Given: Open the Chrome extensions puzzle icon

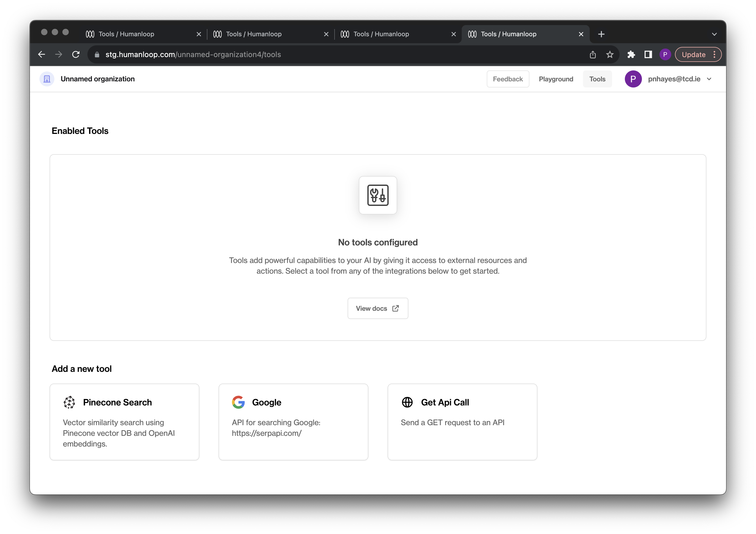Looking at the screenshot, I should tap(631, 54).
